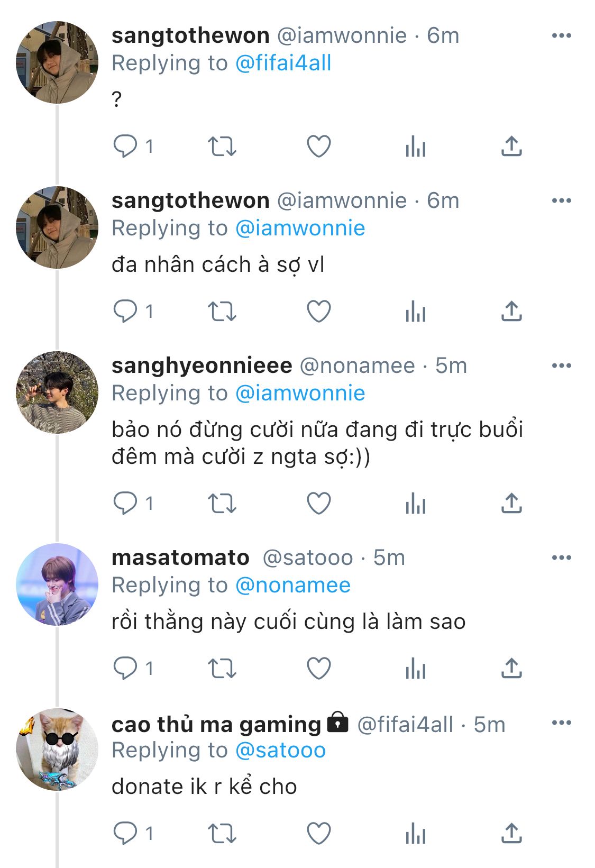Screen dimensions: 595x868
Task: View analytics on the first '?' tweet
Action: (415, 147)
